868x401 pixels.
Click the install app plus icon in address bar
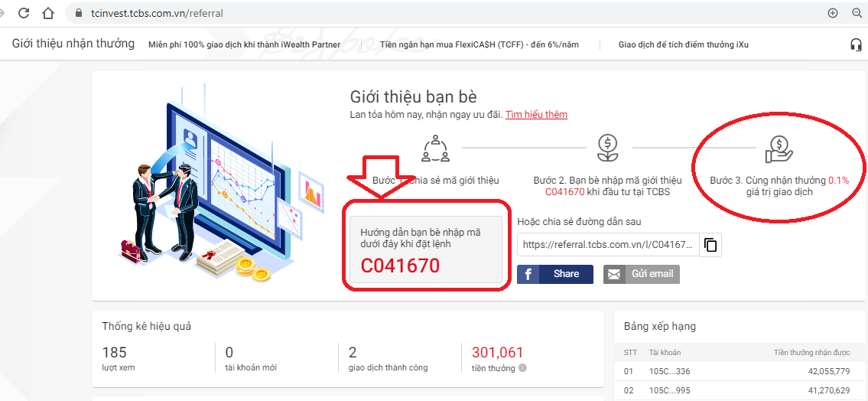pos(833,13)
